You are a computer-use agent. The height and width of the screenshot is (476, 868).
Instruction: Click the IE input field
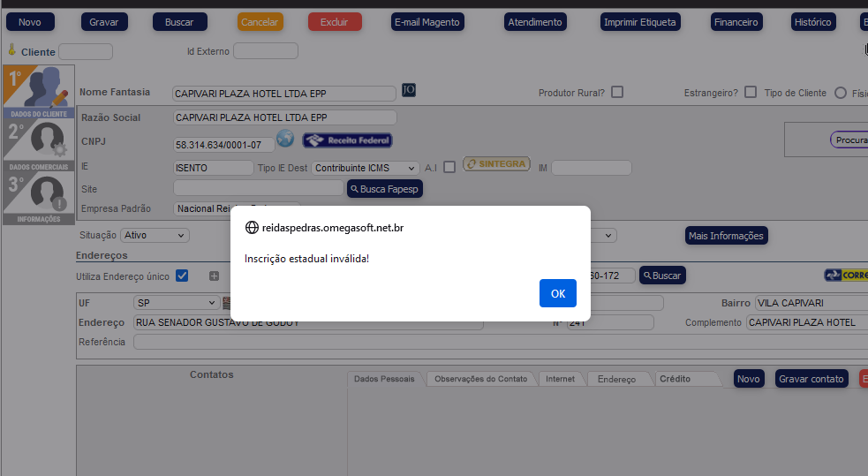click(x=213, y=168)
